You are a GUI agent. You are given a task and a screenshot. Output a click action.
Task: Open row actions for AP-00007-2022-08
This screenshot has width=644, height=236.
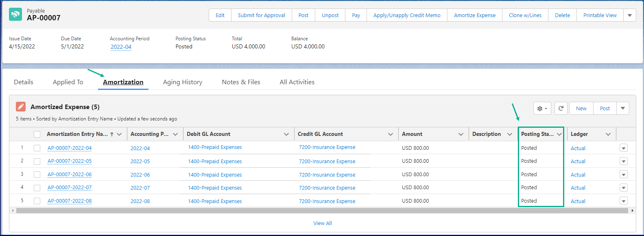pyautogui.click(x=623, y=201)
